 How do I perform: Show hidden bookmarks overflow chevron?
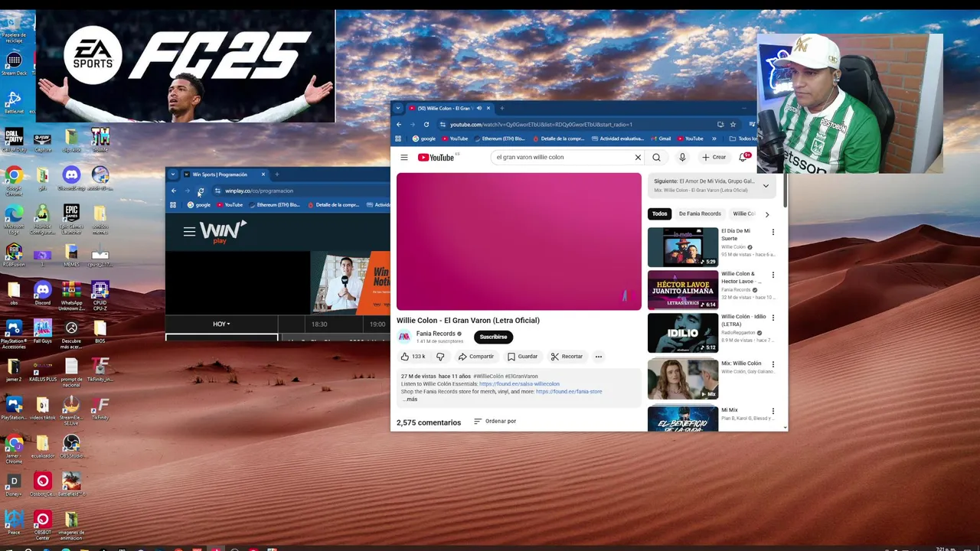pos(714,139)
